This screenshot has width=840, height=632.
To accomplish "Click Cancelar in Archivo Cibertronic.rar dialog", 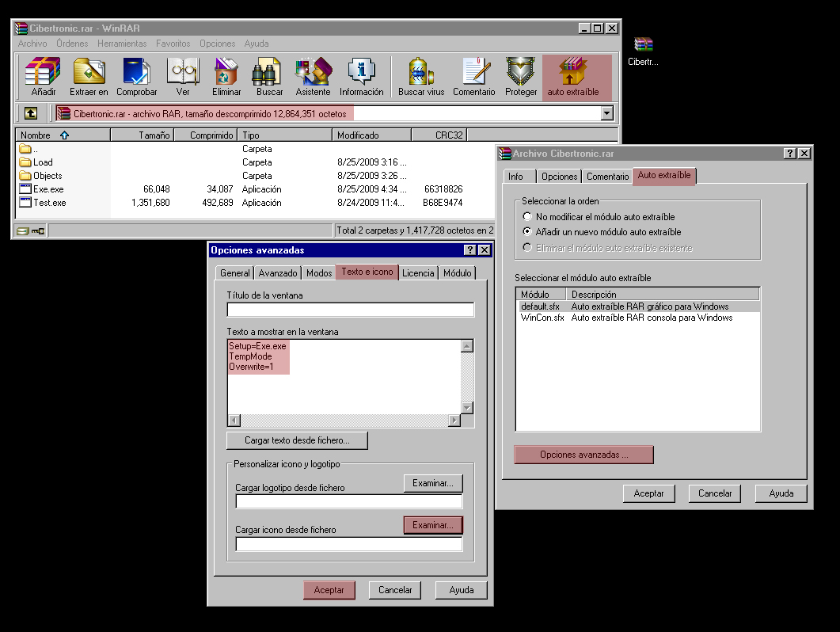I will coord(715,493).
